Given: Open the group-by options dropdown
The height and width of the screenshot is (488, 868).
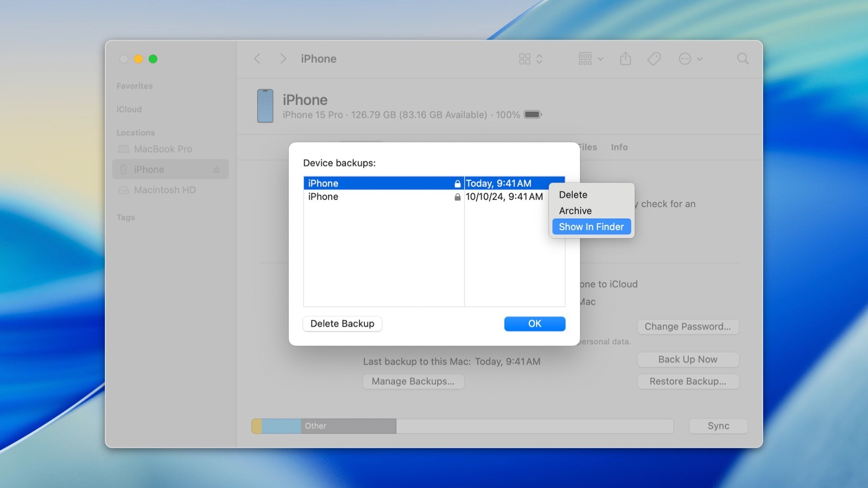Looking at the screenshot, I should [x=590, y=59].
